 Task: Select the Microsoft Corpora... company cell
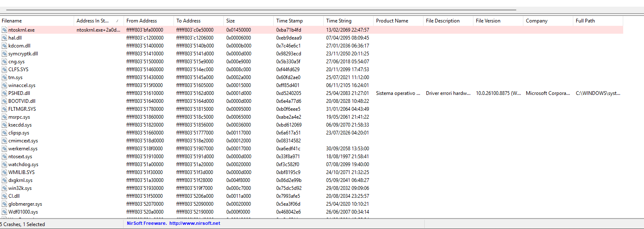click(548, 93)
